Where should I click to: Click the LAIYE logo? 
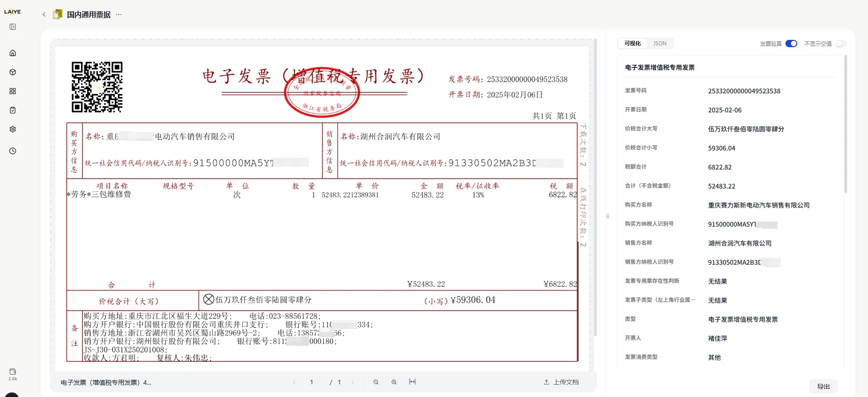(12, 12)
